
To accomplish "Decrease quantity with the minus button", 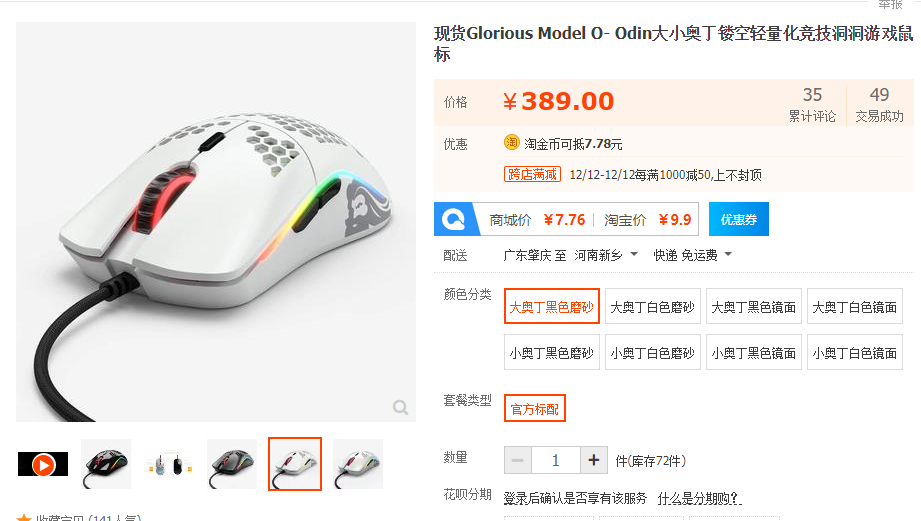I will [517, 460].
